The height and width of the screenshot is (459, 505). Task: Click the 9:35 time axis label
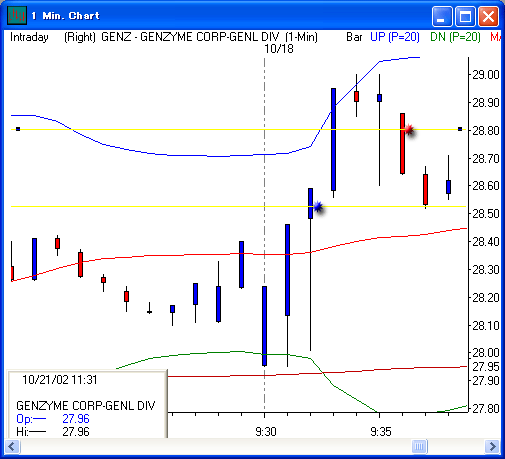tap(381, 432)
